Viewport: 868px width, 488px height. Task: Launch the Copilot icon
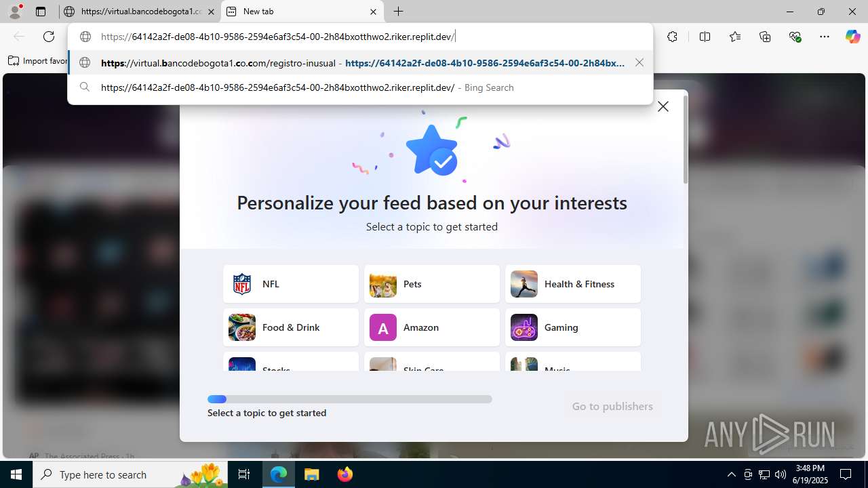pyautogui.click(x=852, y=37)
